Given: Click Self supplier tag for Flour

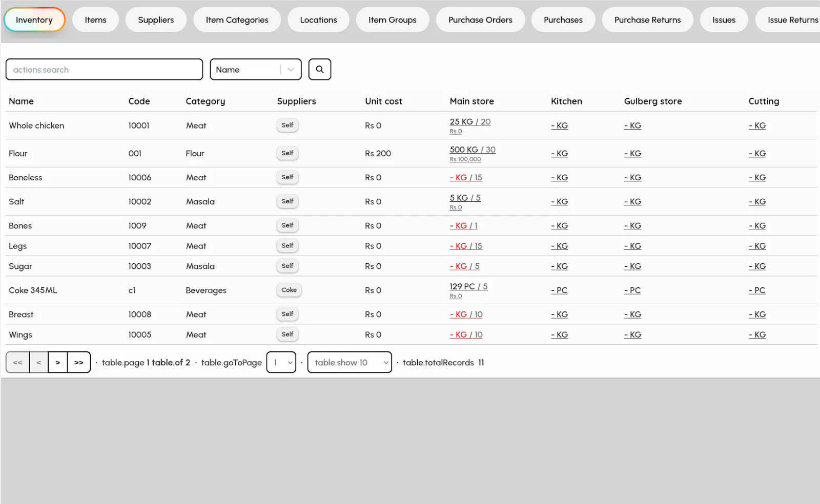Looking at the screenshot, I should [288, 153].
